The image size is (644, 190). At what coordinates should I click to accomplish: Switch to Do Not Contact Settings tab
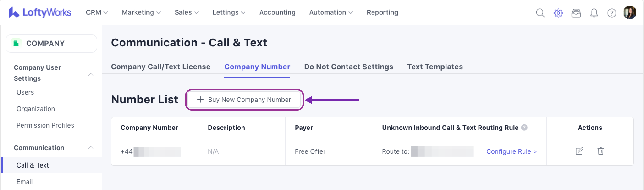349,67
